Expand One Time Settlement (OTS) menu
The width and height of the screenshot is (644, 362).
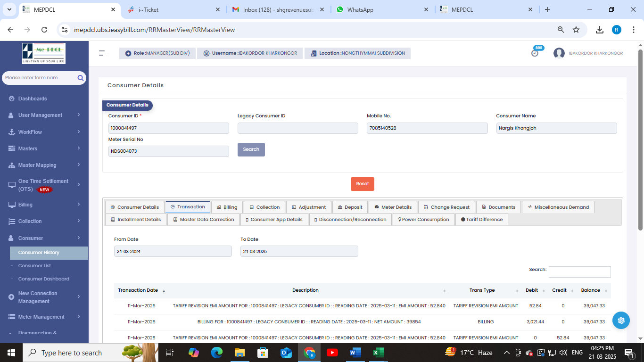[x=44, y=185]
